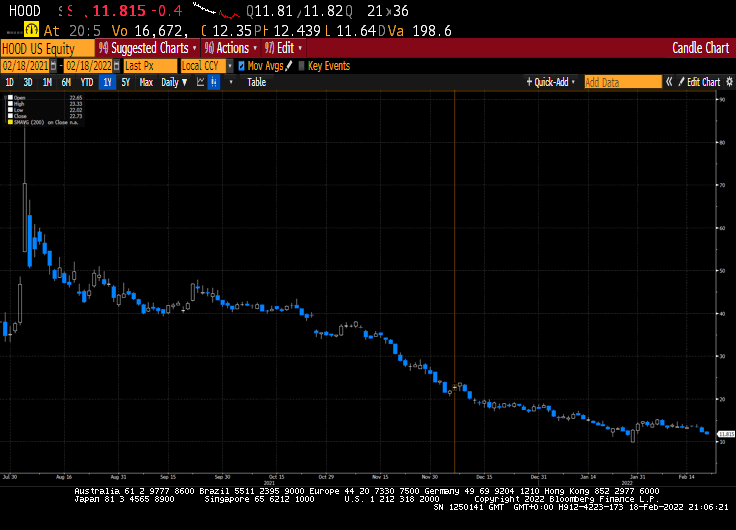Select the 1D time range tab
The image size is (736, 530).
(x=9, y=82)
